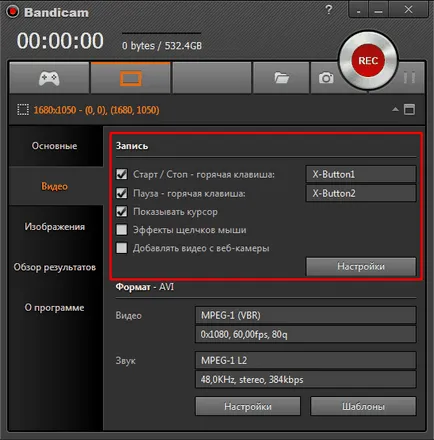Click the 48,0KHz, stereo, 384kbps field
The height and width of the screenshot is (440, 434).
(x=306, y=379)
